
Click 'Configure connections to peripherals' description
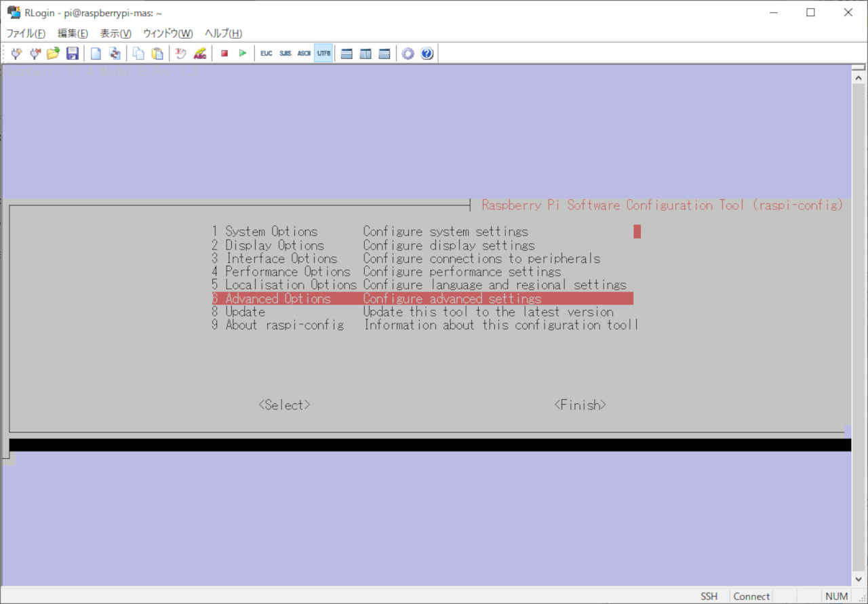[x=481, y=258]
